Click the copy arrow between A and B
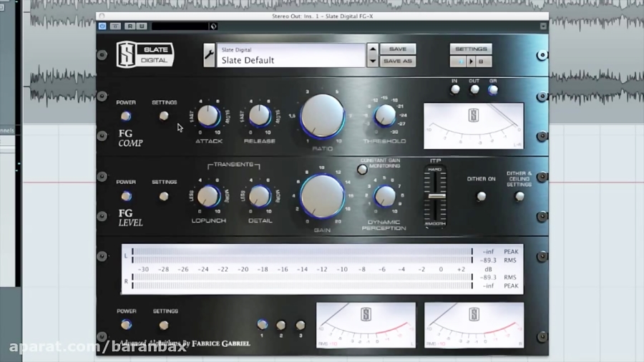This screenshot has width=644, height=362. tap(471, 62)
